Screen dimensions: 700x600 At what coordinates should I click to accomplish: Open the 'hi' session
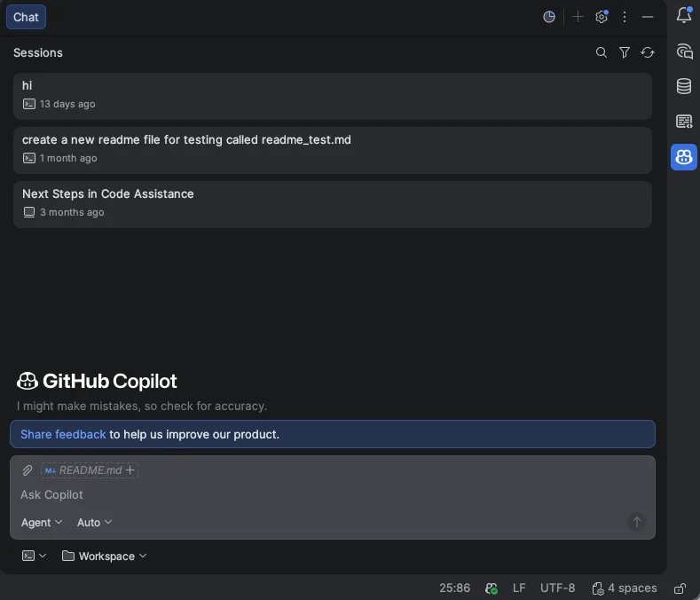333,96
